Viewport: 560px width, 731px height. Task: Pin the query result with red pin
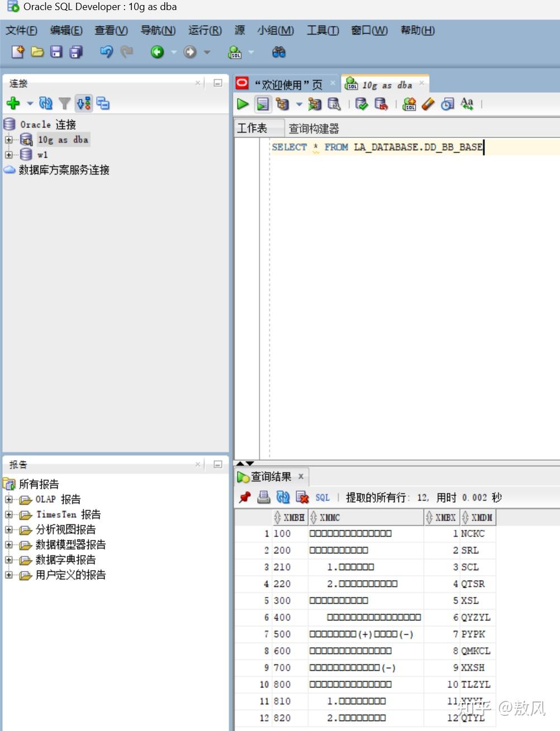coord(244,497)
